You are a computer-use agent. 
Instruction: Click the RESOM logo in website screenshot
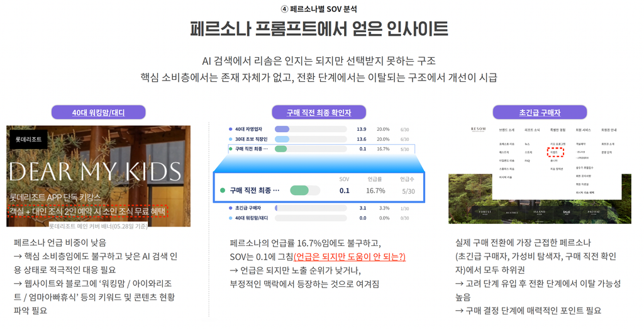tap(478, 130)
